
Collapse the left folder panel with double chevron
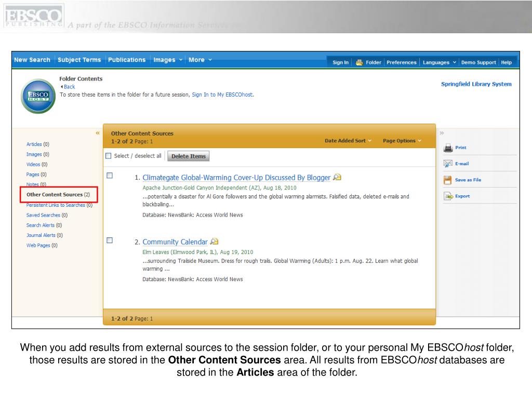(97, 133)
